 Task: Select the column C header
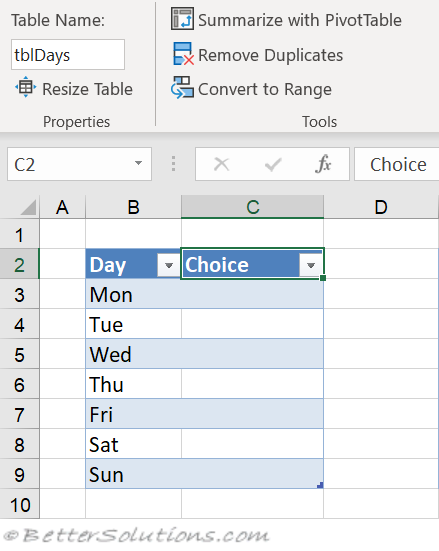[x=252, y=207]
